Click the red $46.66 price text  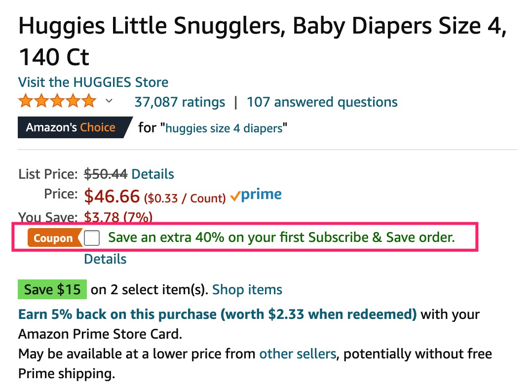(x=112, y=196)
